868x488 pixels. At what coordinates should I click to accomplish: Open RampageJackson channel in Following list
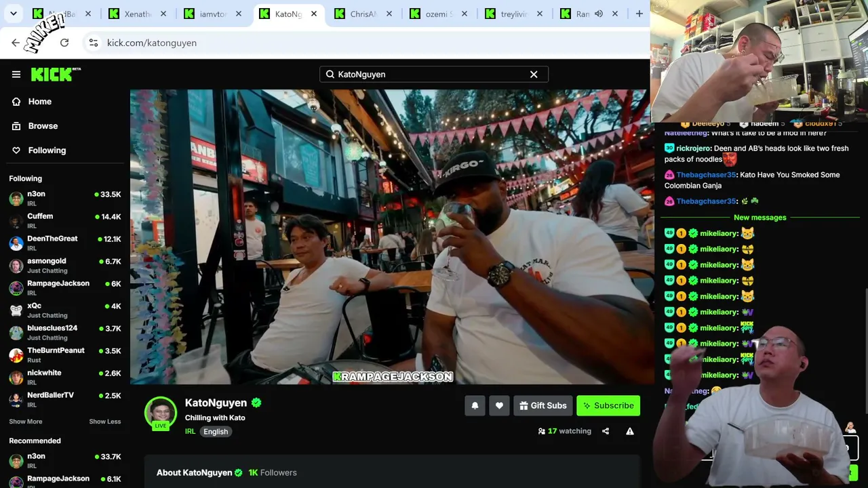[x=65, y=288]
